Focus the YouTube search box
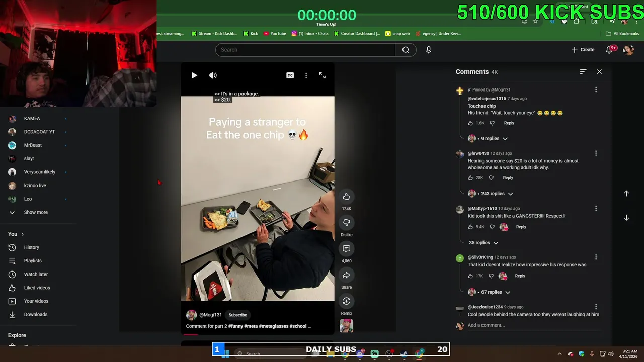 (305, 50)
